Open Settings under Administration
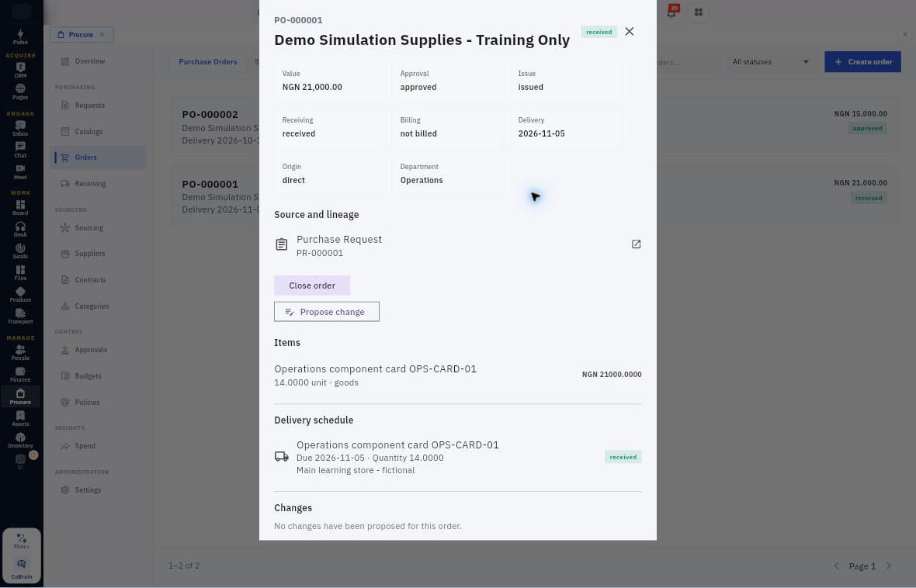 point(98,490)
